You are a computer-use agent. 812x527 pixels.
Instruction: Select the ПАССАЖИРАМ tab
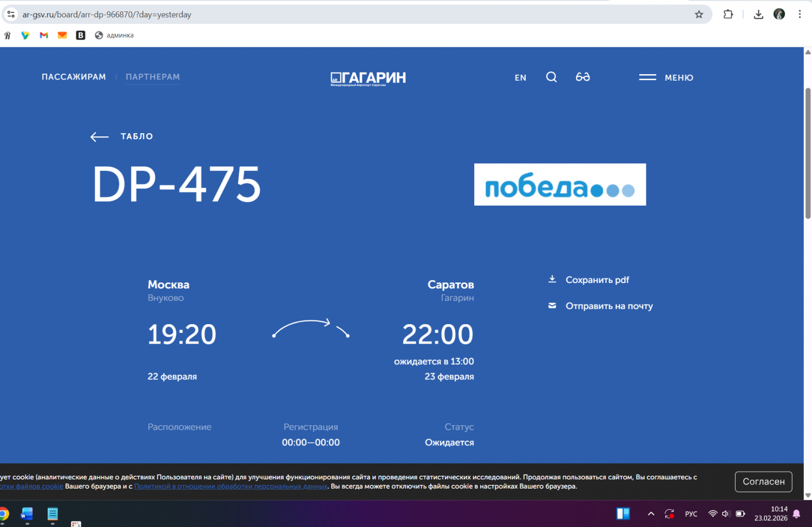[x=74, y=77]
